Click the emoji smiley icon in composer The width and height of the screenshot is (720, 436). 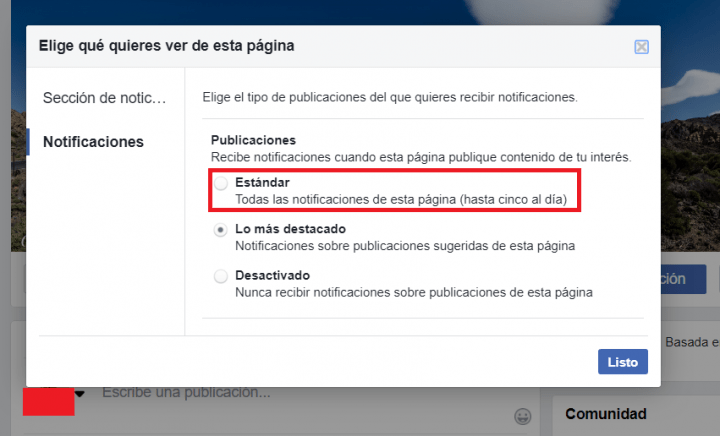pos(523,416)
